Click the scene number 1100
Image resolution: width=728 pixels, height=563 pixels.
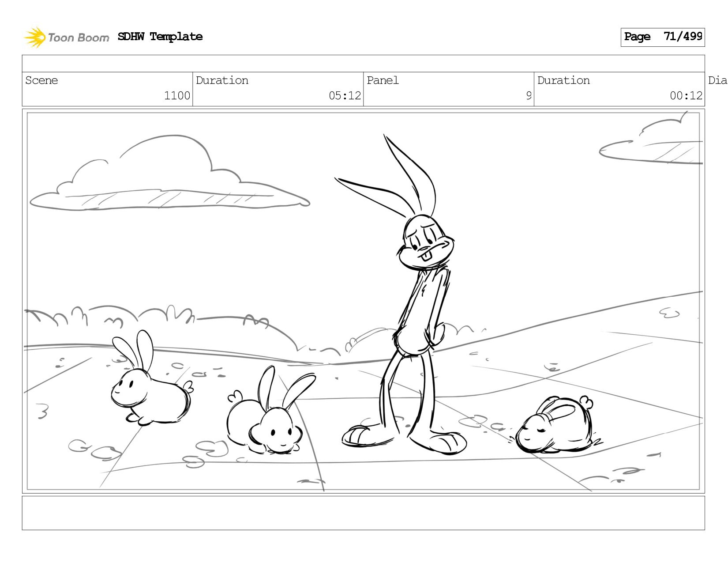coord(177,96)
